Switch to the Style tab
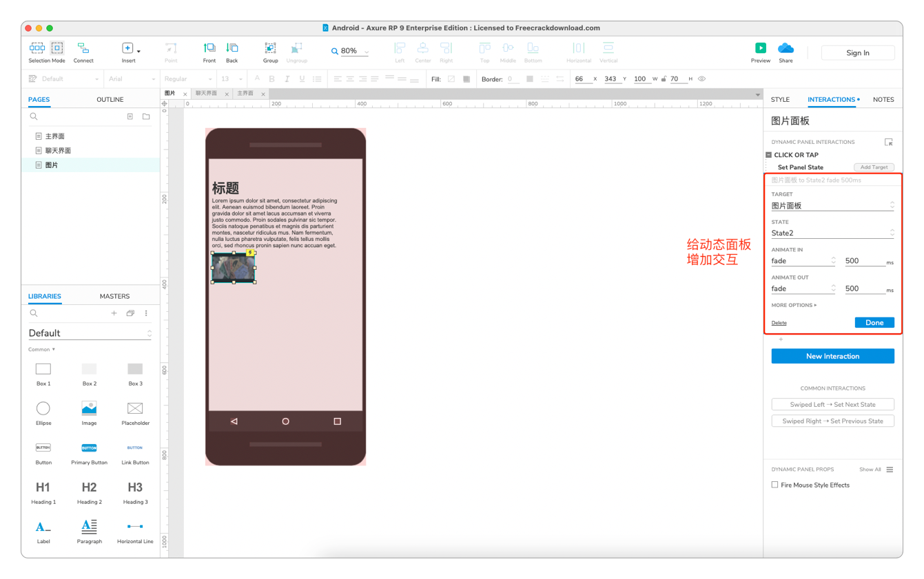 pyautogui.click(x=780, y=99)
